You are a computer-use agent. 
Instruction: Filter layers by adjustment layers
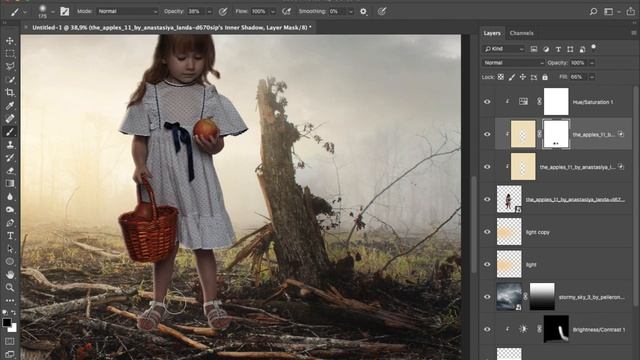click(x=546, y=49)
